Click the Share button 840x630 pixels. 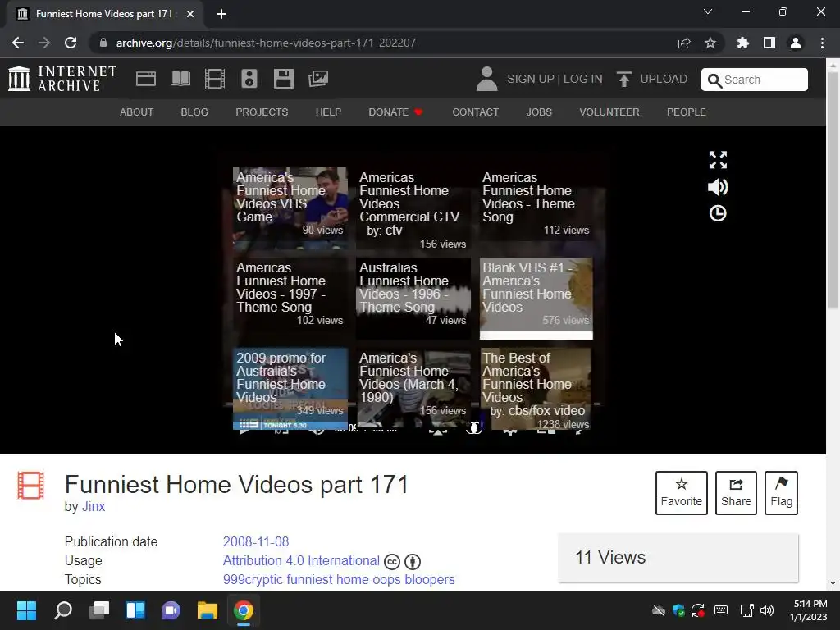point(736,493)
